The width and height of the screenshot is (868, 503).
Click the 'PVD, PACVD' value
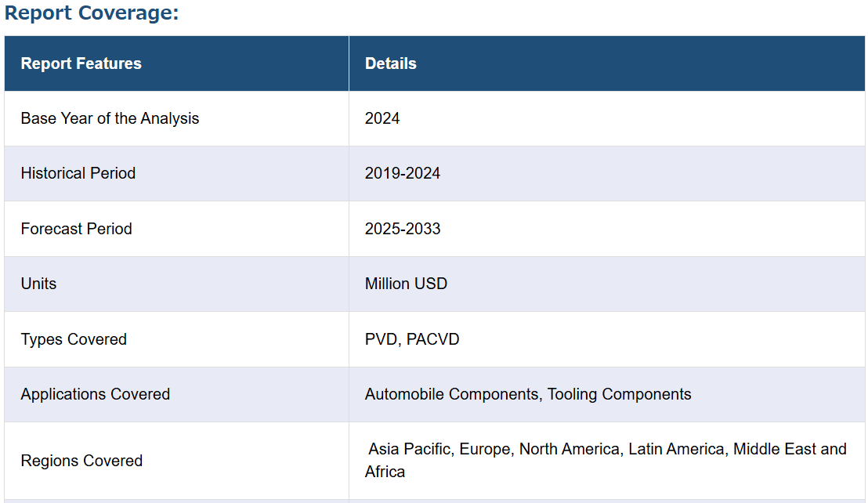pyautogui.click(x=412, y=339)
